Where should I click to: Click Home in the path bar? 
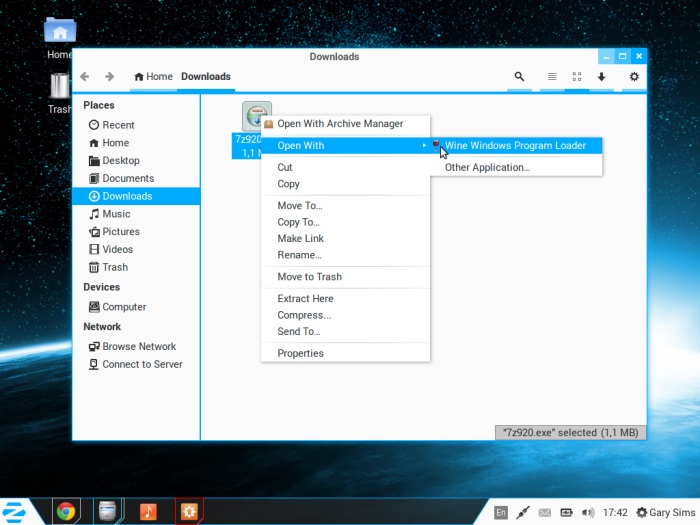click(x=153, y=76)
